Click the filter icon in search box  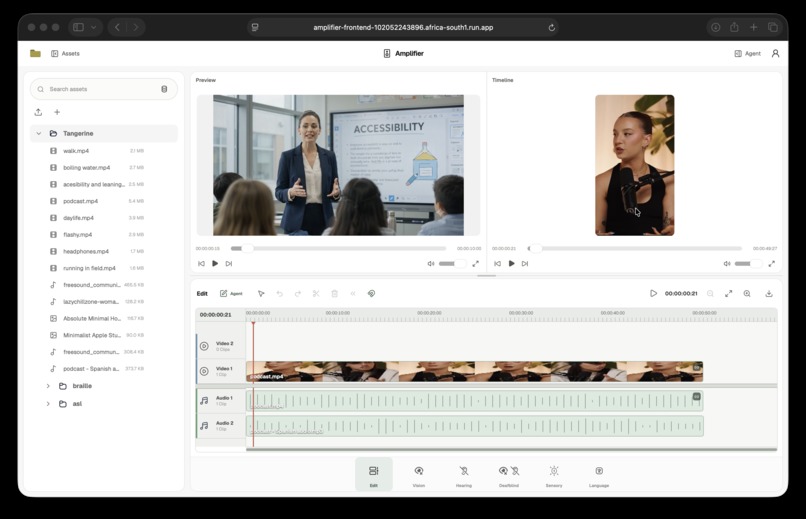[x=164, y=89]
